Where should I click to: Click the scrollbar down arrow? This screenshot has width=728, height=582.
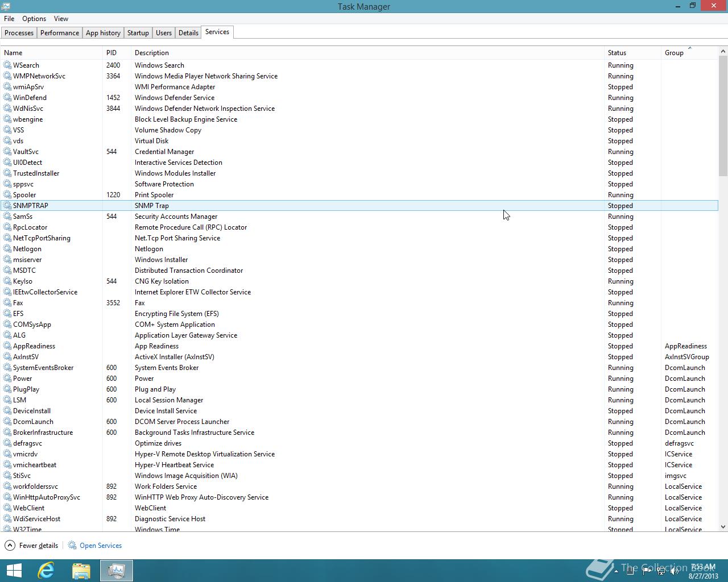click(723, 527)
